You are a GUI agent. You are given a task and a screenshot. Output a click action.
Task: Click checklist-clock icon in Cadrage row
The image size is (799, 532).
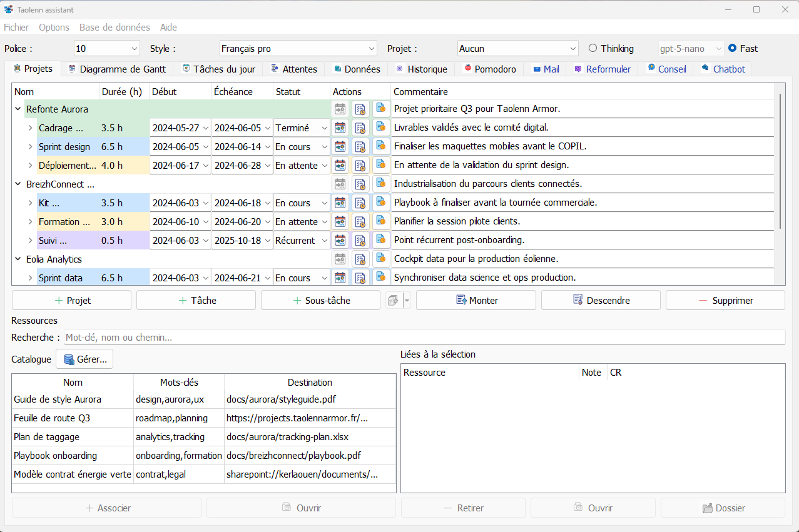360,128
